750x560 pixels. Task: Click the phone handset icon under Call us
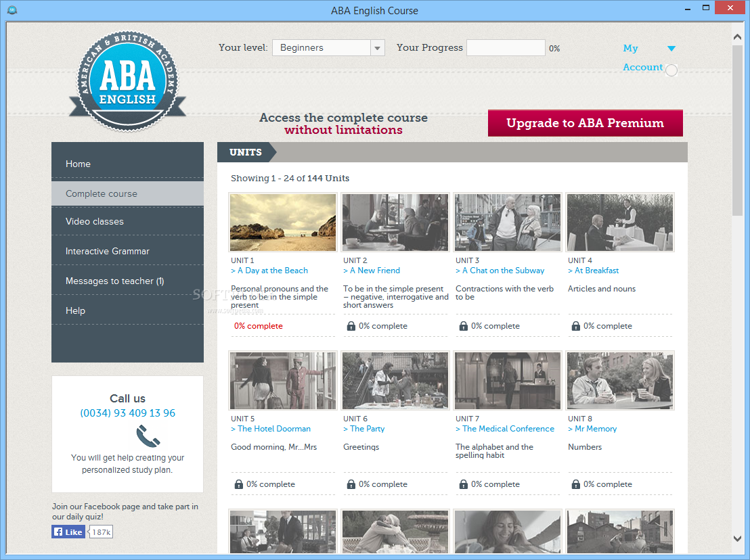coord(148,436)
